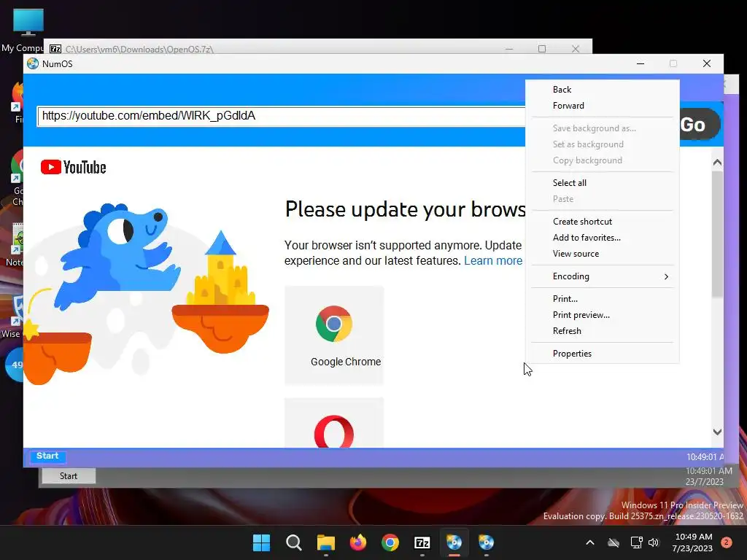Screen dimensions: 747x560
Task: Choose Add to favorites menu entry
Action: point(603,238)
